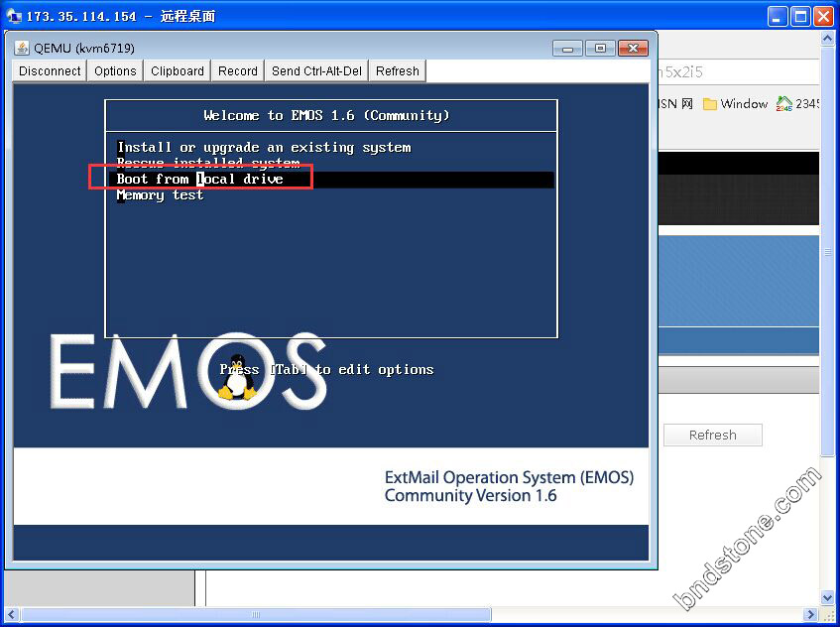Click the address field in background browser

point(739,71)
